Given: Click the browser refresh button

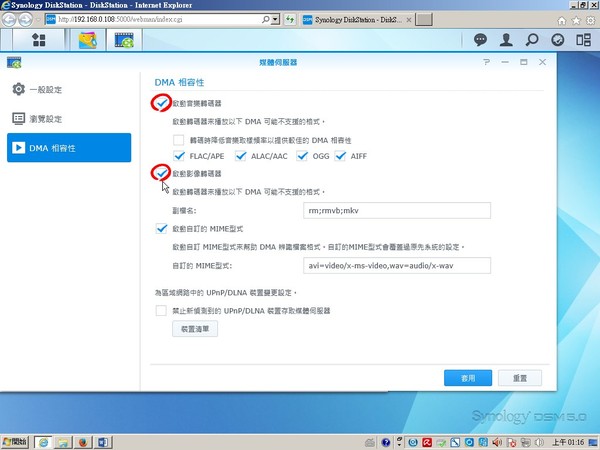Looking at the screenshot, I should (290, 19).
